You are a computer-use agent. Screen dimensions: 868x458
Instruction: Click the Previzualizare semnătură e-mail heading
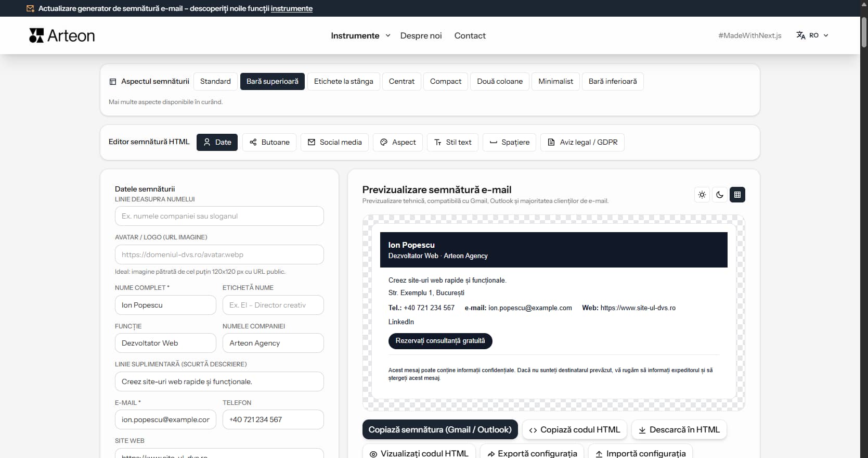pyautogui.click(x=437, y=189)
